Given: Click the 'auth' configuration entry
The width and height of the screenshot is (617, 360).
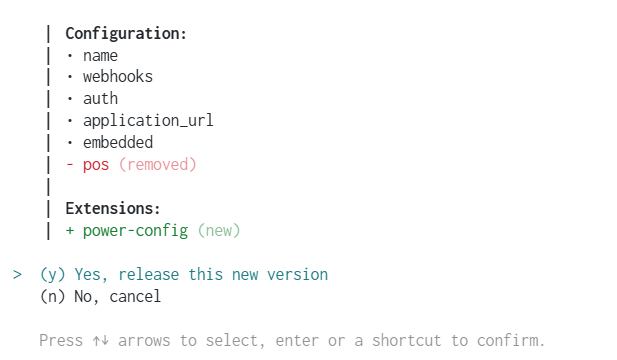Looking at the screenshot, I should (x=100, y=99).
